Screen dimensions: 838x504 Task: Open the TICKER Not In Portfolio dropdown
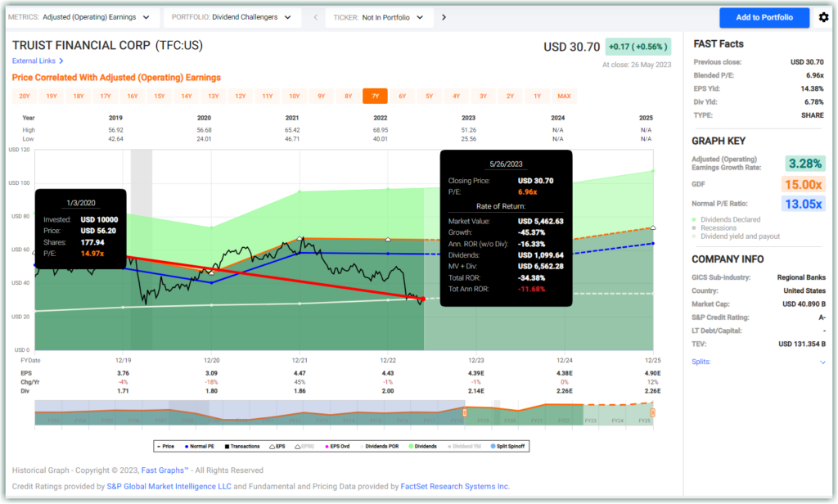[379, 17]
